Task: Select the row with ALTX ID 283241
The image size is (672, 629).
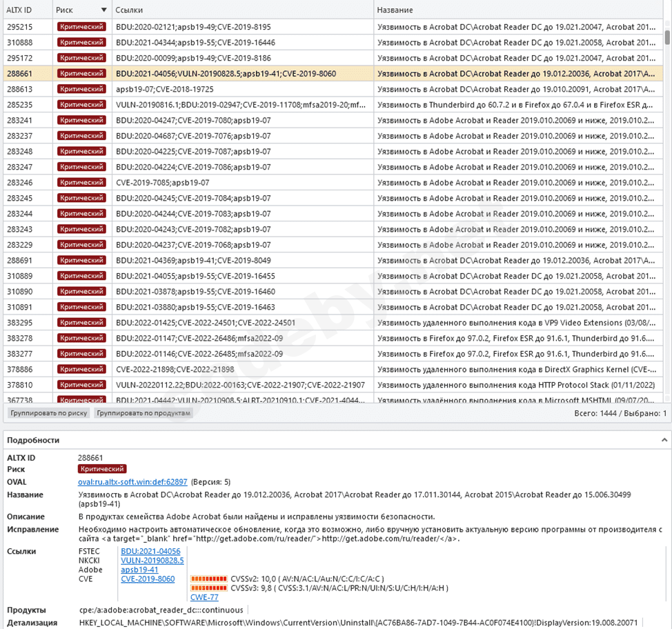Action: tap(333, 121)
